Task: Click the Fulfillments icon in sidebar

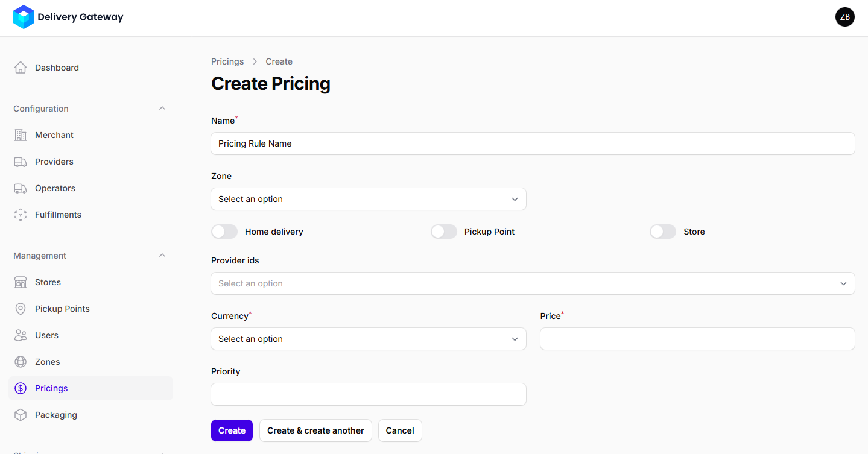Action: 21,215
